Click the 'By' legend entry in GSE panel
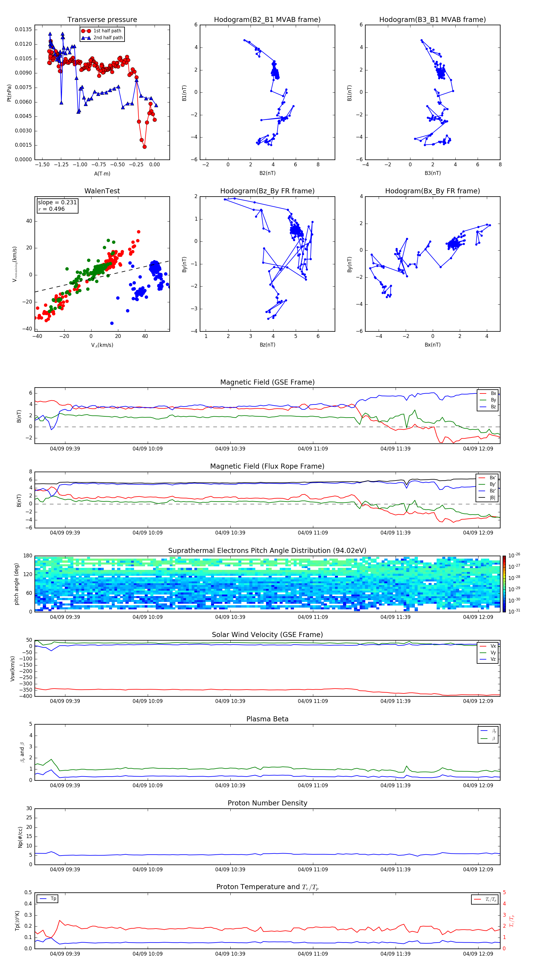 coord(488,400)
